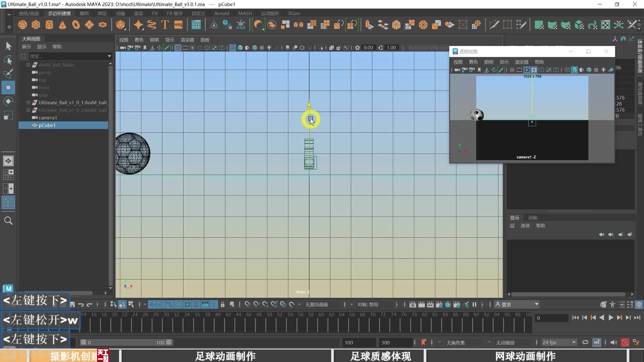Image resolution: width=644 pixels, height=362 pixels.
Task: Select the Rotate tool in the toolbox
Action: coord(8,101)
